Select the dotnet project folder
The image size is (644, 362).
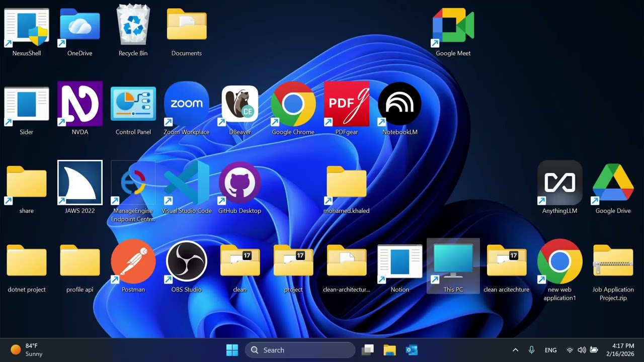tap(27, 268)
